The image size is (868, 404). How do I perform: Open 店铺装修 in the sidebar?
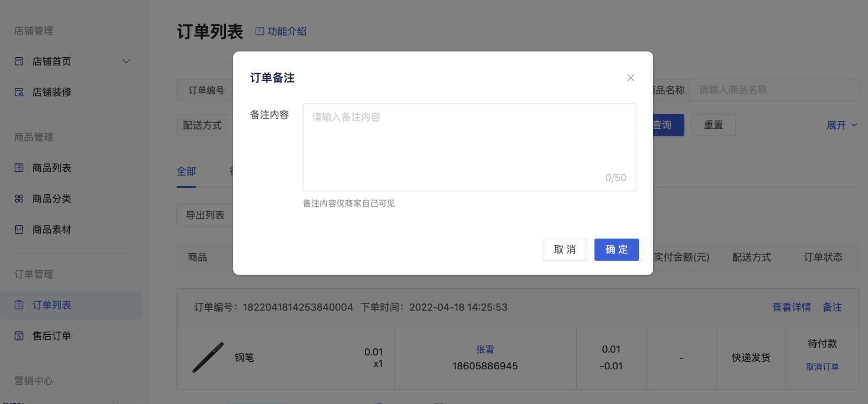[x=52, y=92]
